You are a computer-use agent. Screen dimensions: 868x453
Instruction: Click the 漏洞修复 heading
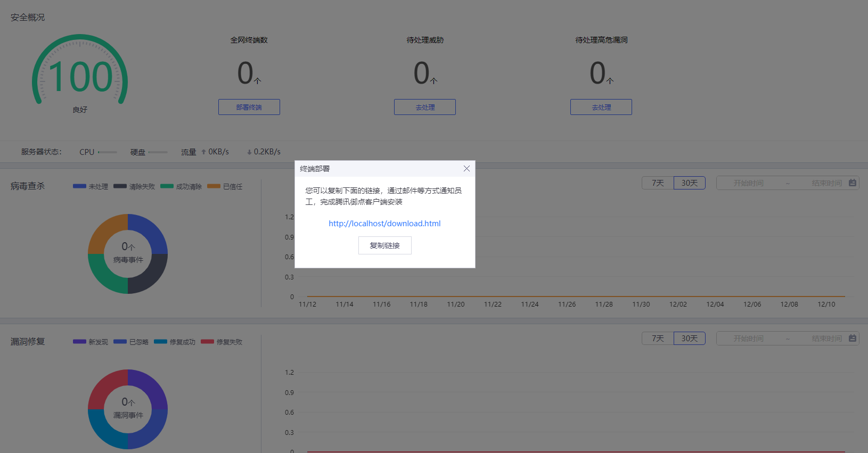[x=28, y=341]
